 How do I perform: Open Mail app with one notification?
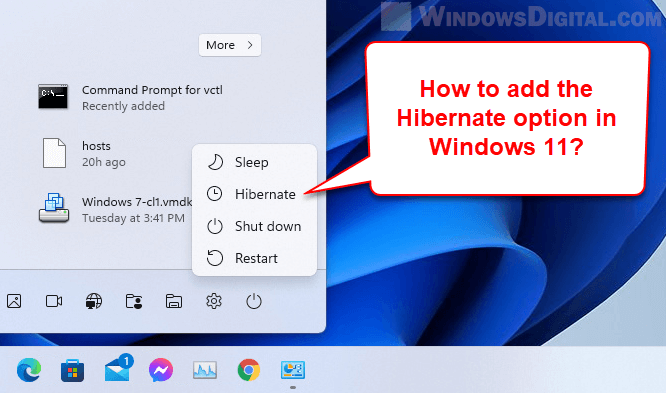click(118, 368)
